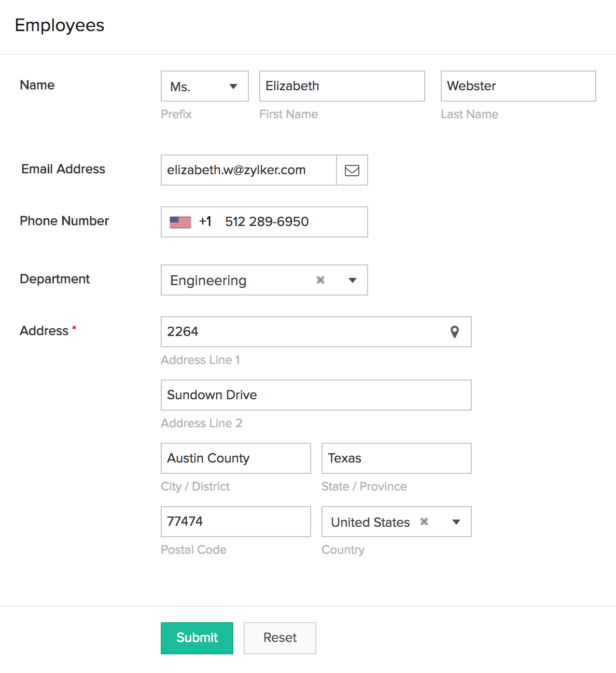Click the State field containing Texas
The image size is (616, 673).
point(397,458)
